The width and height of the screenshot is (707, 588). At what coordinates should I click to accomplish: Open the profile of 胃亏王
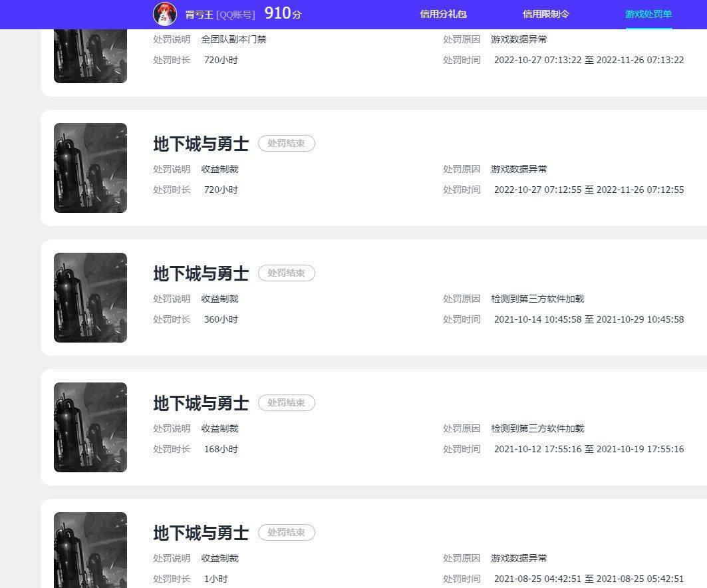tap(200, 14)
